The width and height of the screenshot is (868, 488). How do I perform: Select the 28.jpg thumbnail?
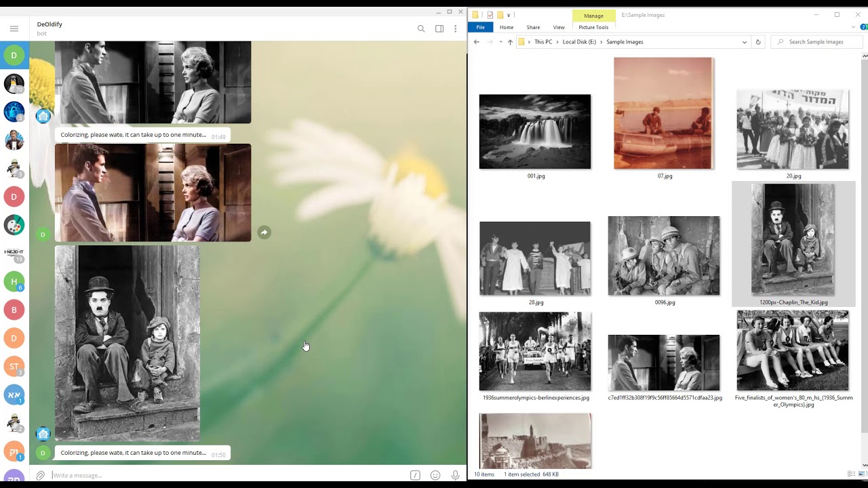535,258
